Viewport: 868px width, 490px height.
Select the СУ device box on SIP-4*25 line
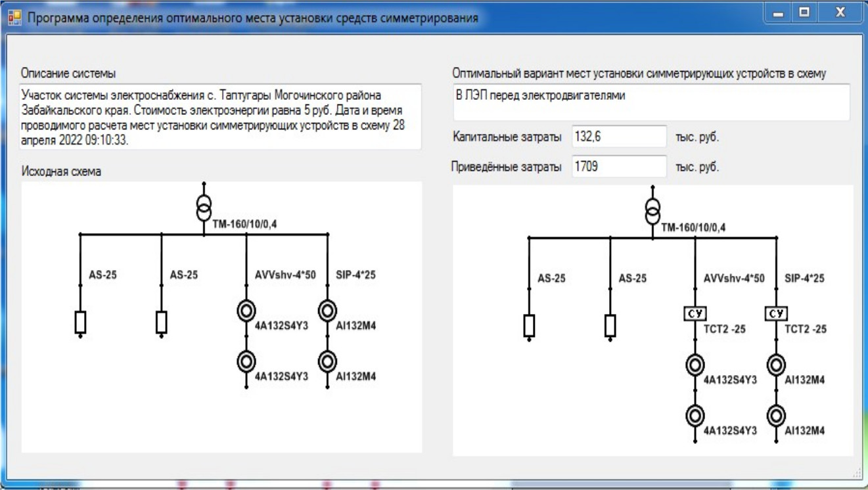[776, 314]
